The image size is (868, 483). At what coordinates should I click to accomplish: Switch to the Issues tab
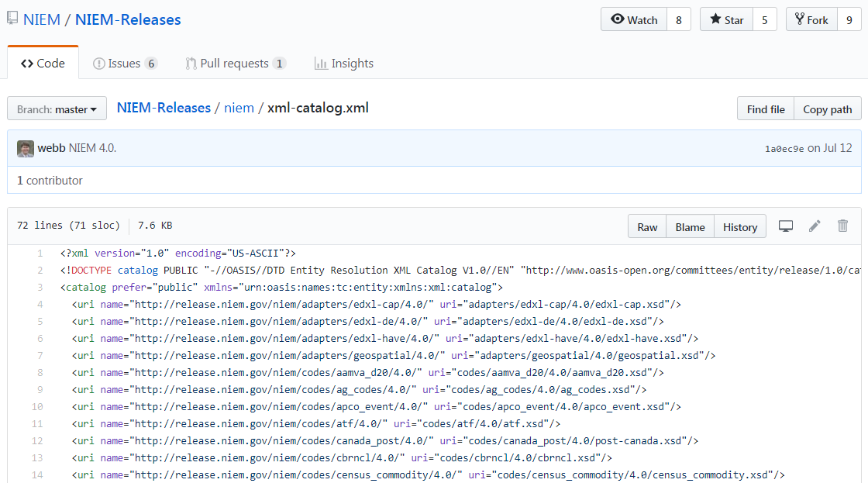pos(125,64)
